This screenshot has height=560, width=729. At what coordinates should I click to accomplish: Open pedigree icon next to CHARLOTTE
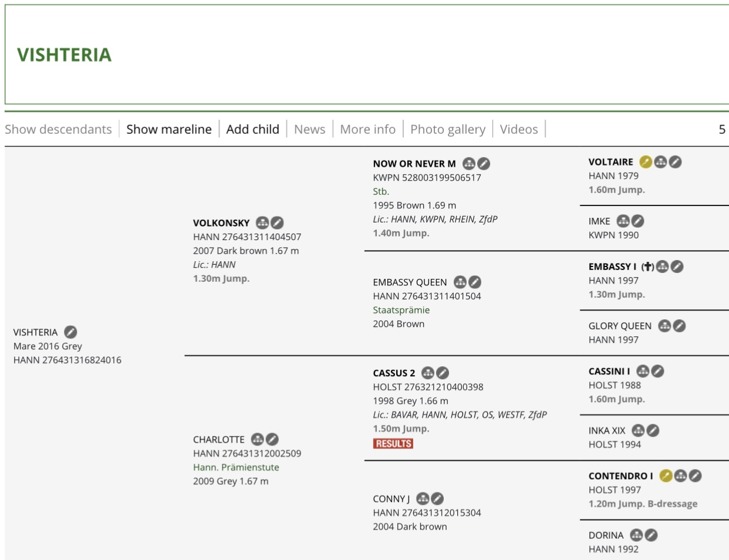[257, 439]
